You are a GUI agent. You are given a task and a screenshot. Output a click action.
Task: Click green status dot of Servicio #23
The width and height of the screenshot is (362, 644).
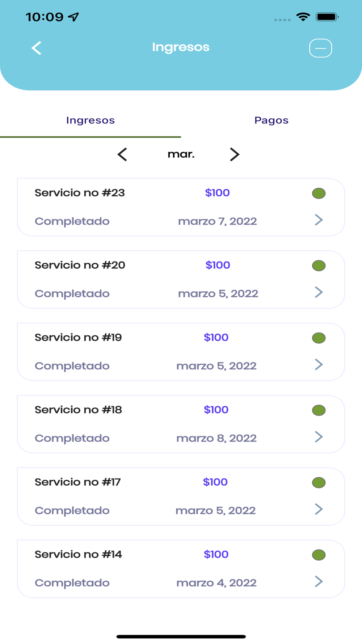[x=319, y=193]
